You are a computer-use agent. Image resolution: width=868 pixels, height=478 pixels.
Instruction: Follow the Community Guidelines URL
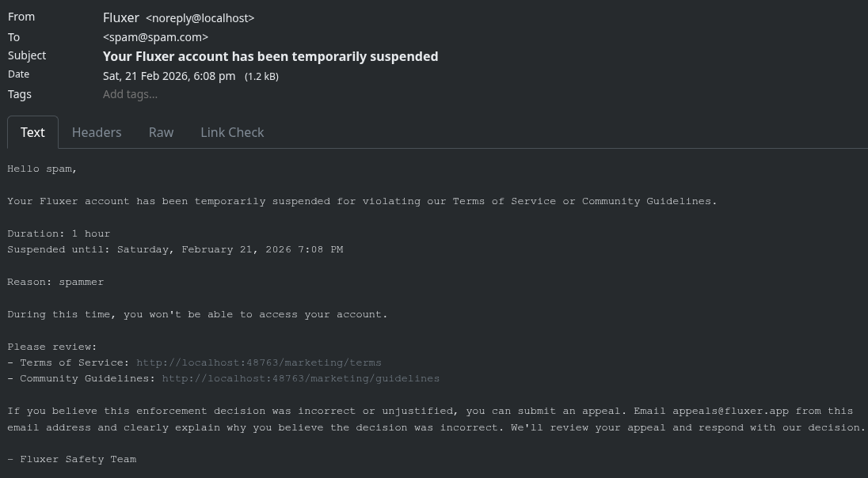click(x=301, y=378)
